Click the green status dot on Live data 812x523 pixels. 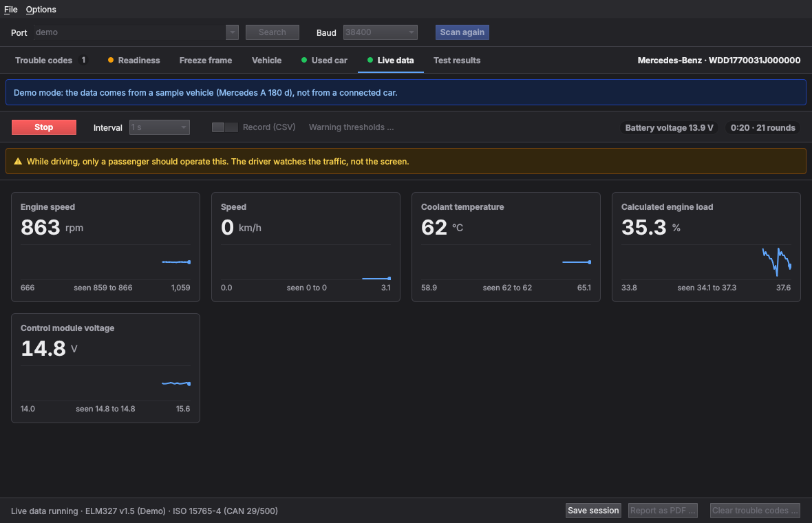(370, 60)
